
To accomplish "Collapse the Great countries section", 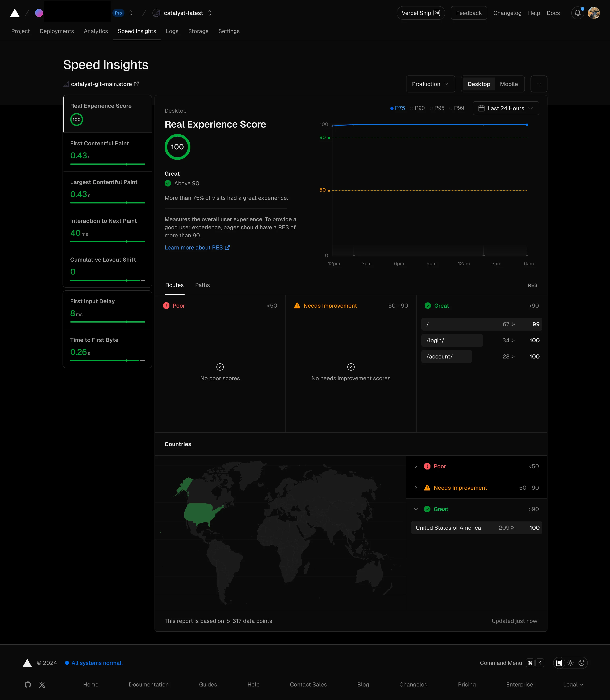I will 416,509.
